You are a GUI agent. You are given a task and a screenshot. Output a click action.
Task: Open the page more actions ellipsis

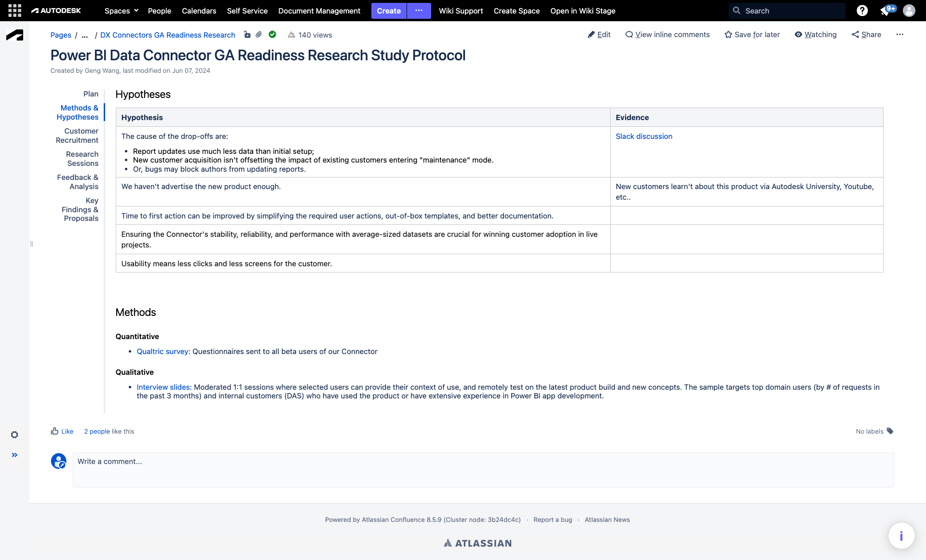tap(900, 34)
